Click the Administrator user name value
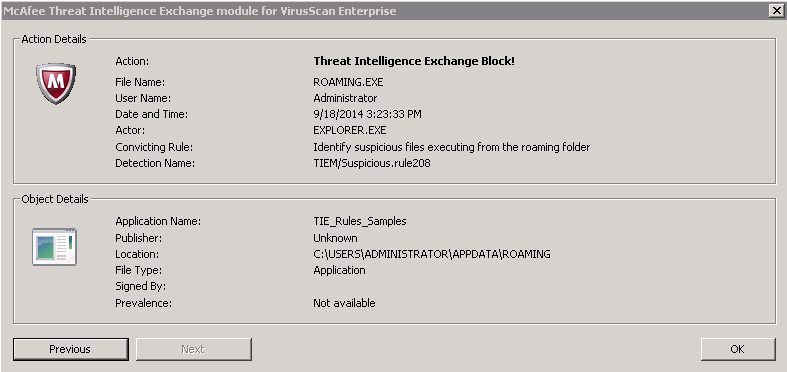Viewport: 787px width, 372px height. click(345, 98)
